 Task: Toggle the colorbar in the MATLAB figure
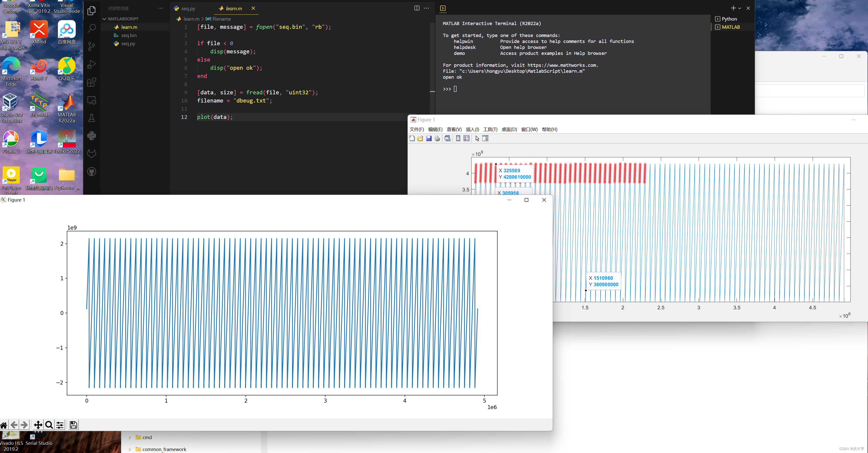458,139
